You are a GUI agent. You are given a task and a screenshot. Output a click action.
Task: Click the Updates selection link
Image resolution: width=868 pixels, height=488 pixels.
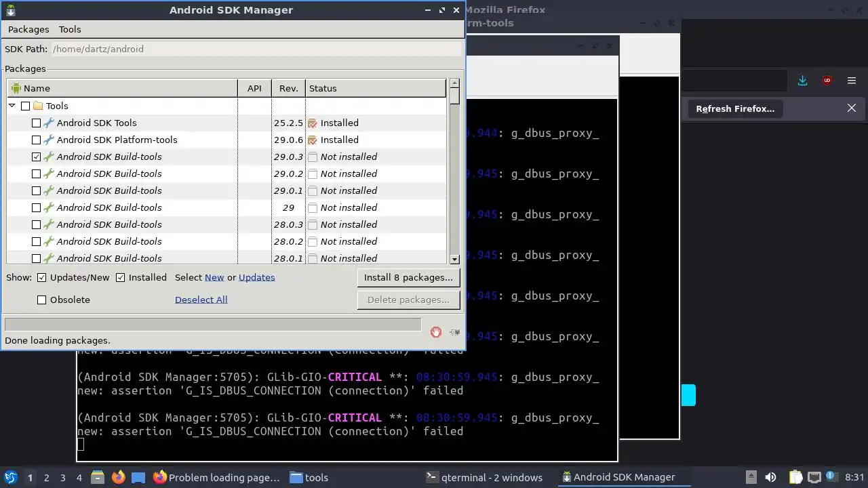pyautogui.click(x=257, y=277)
